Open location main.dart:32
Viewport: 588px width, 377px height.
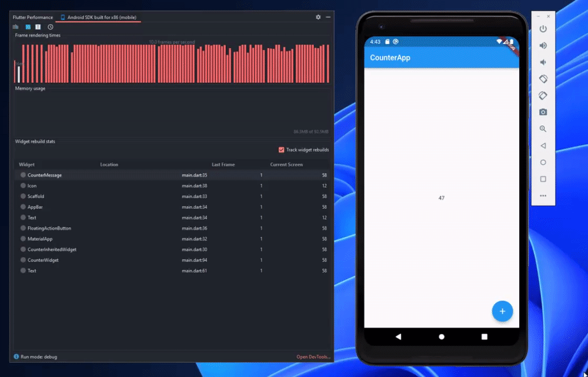coord(194,238)
